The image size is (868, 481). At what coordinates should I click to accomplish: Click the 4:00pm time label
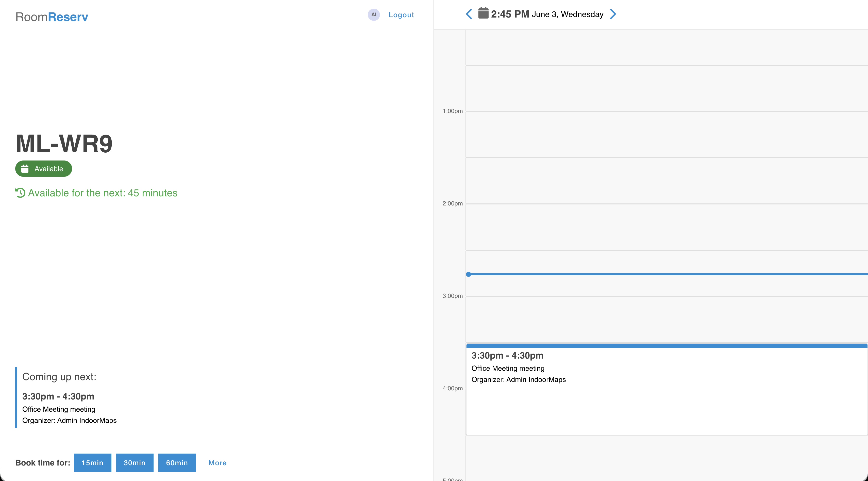(x=453, y=388)
